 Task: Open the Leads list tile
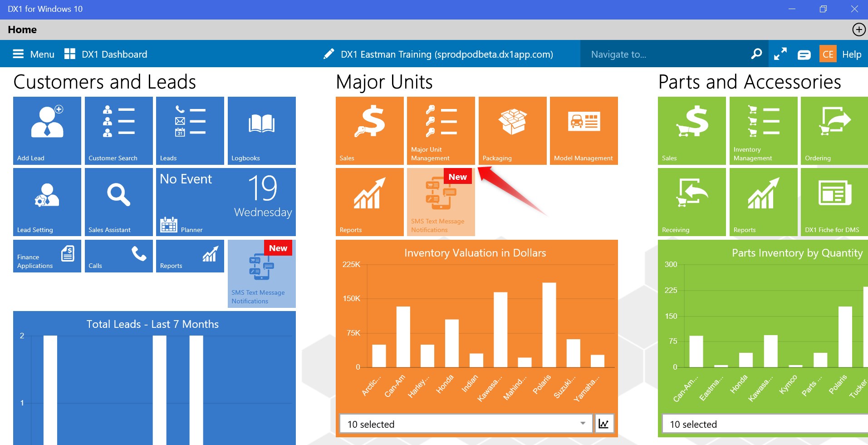click(x=190, y=131)
